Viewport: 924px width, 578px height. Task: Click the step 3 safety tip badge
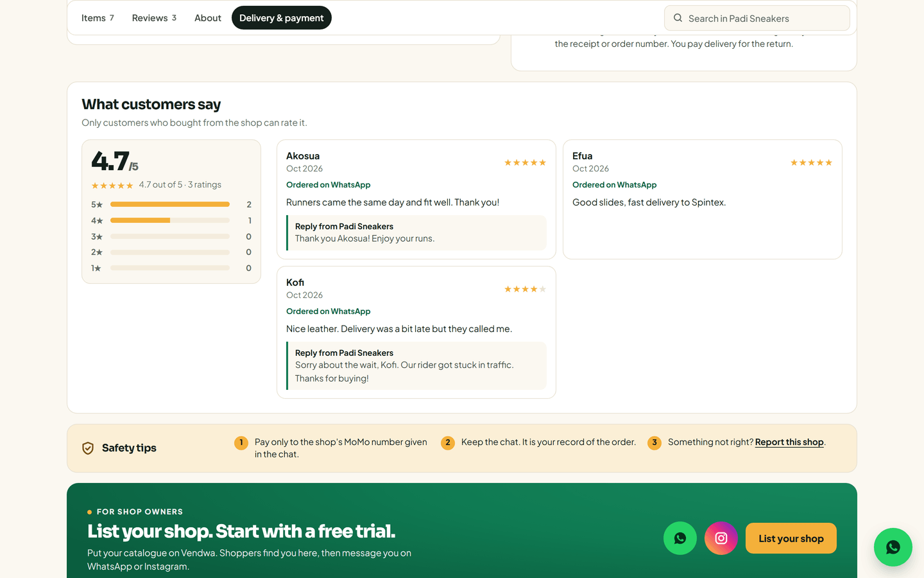click(654, 442)
